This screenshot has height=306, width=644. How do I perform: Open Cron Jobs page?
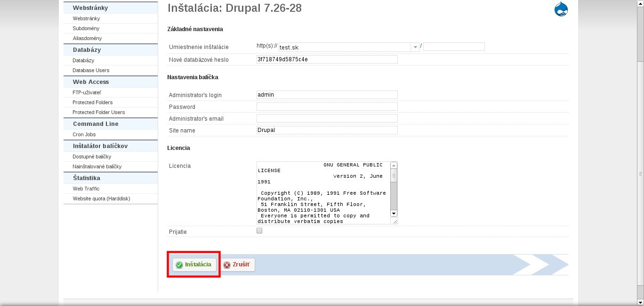84,134
